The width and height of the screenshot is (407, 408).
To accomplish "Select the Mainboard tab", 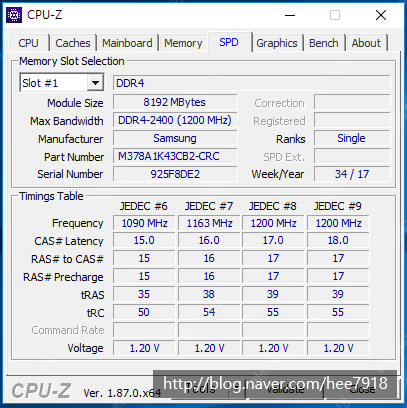I will point(127,43).
